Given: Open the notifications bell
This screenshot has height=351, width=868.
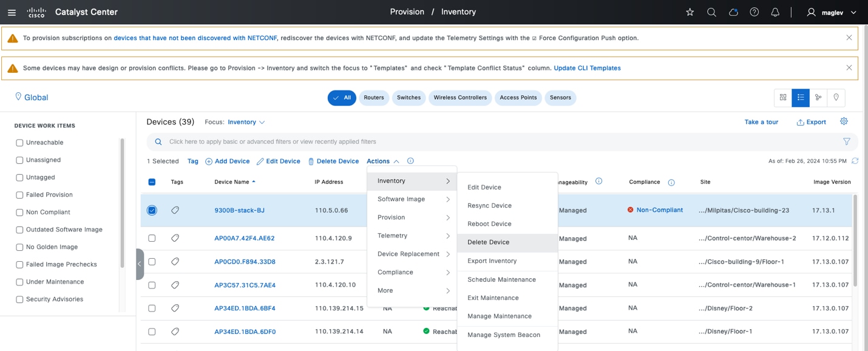Looking at the screenshot, I should 775,12.
